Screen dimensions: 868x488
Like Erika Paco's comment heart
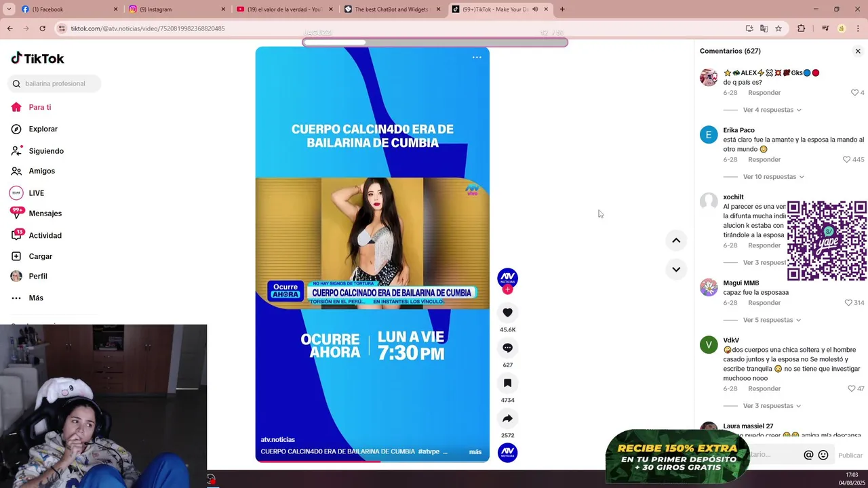coord(846,160)
